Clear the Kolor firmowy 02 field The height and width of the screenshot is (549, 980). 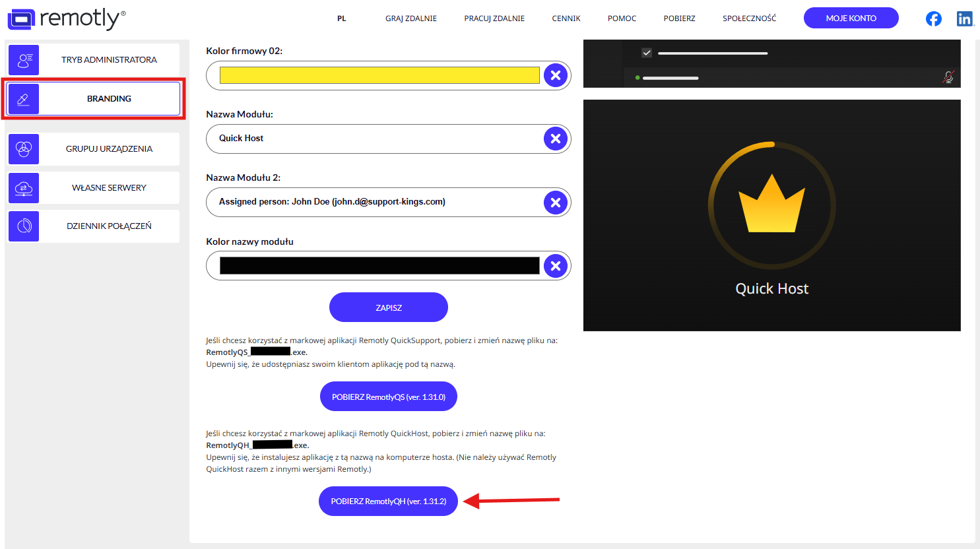[x=555, y=75]
